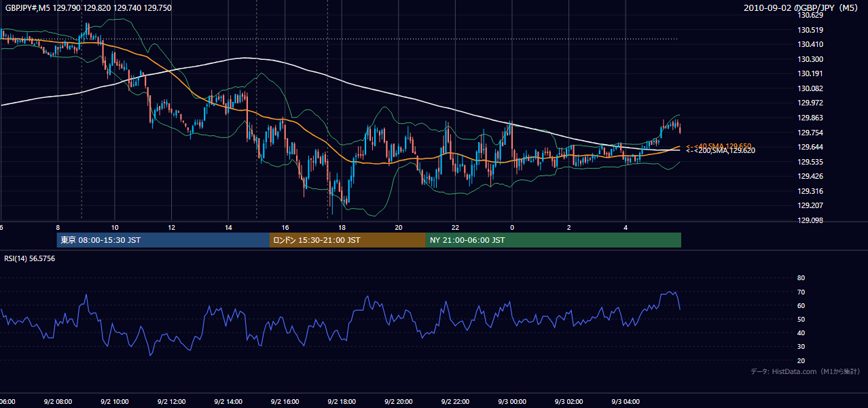Click price axis label 130.191
The image size is (868, 408).
[810, 73]
